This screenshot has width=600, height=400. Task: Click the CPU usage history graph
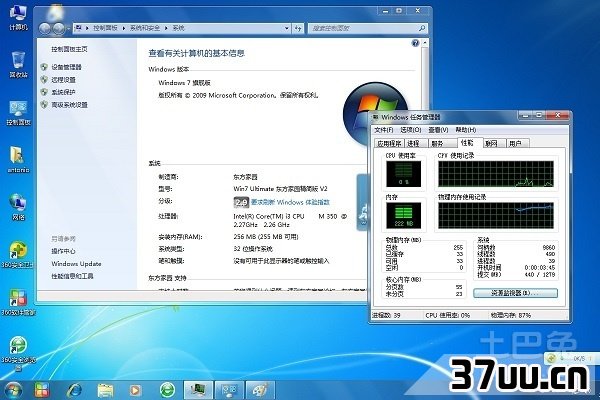(x=496, y=174)
